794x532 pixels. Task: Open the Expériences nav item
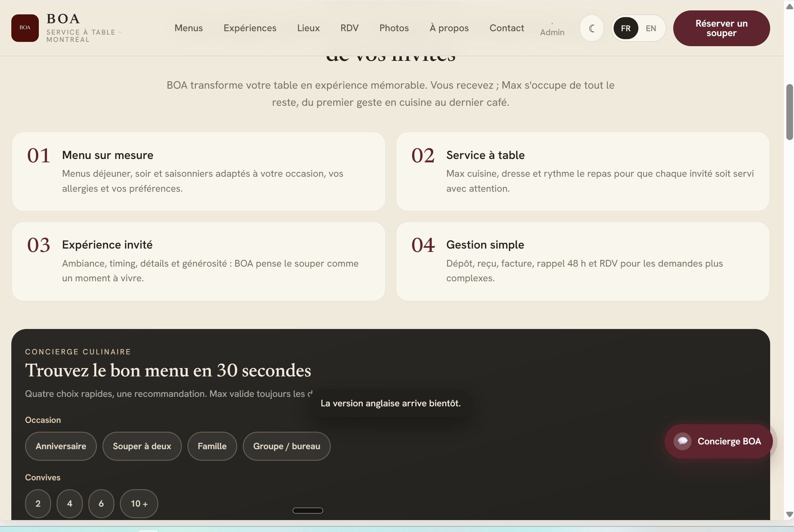click(249, 28)
